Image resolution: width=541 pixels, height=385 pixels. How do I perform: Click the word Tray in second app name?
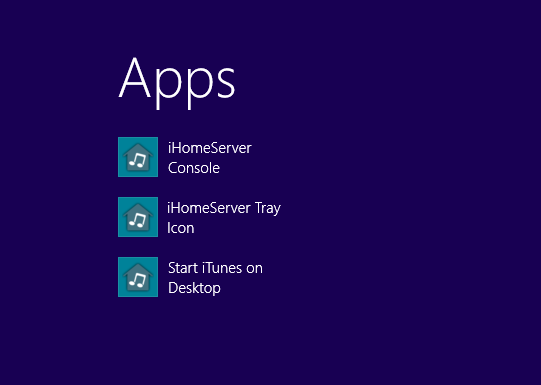(268, 209)
